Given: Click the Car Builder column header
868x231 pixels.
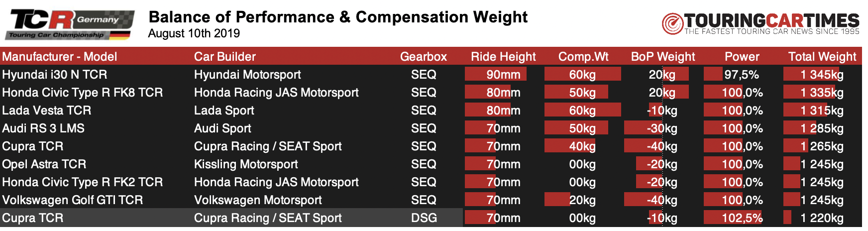Looking at the screenshot, I should pos(225,57).
